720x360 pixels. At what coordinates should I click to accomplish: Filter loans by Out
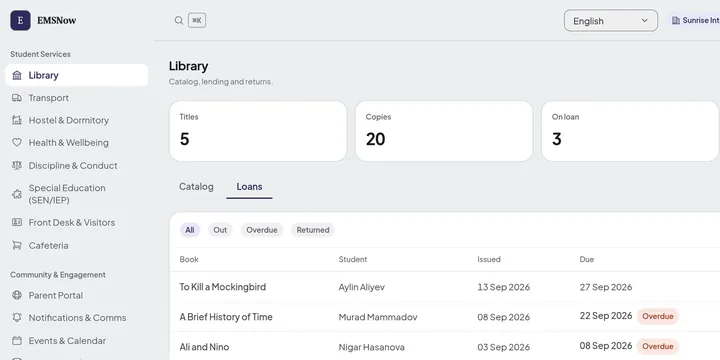click(x=220, y=230)
